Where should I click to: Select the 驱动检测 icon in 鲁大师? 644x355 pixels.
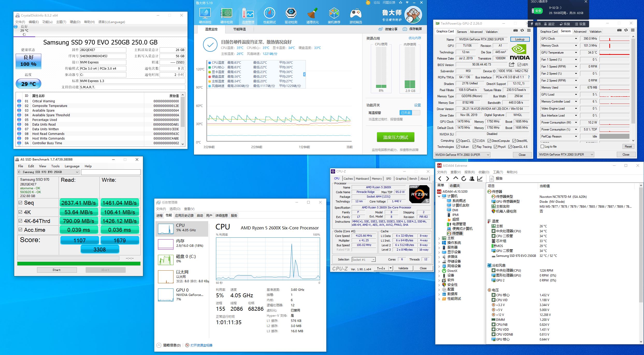pos(291,14)
